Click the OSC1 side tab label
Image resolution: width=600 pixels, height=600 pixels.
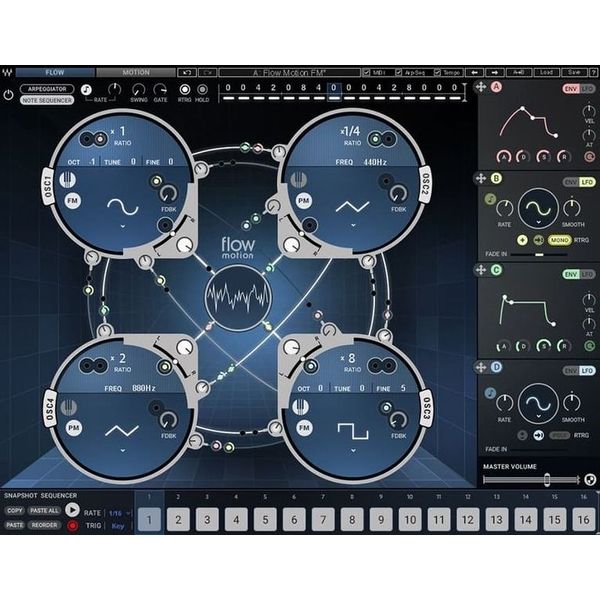click(47, 186)
